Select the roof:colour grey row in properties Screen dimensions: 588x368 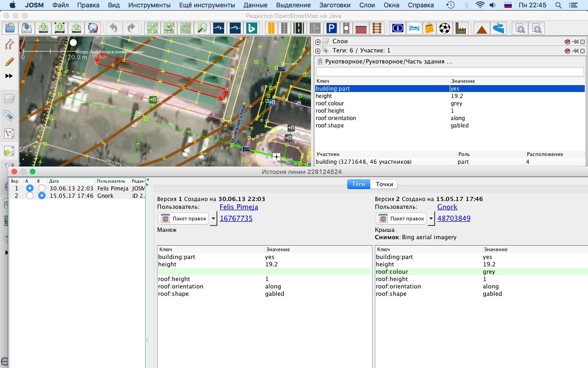pyautogui.click(x=450, y=103)
